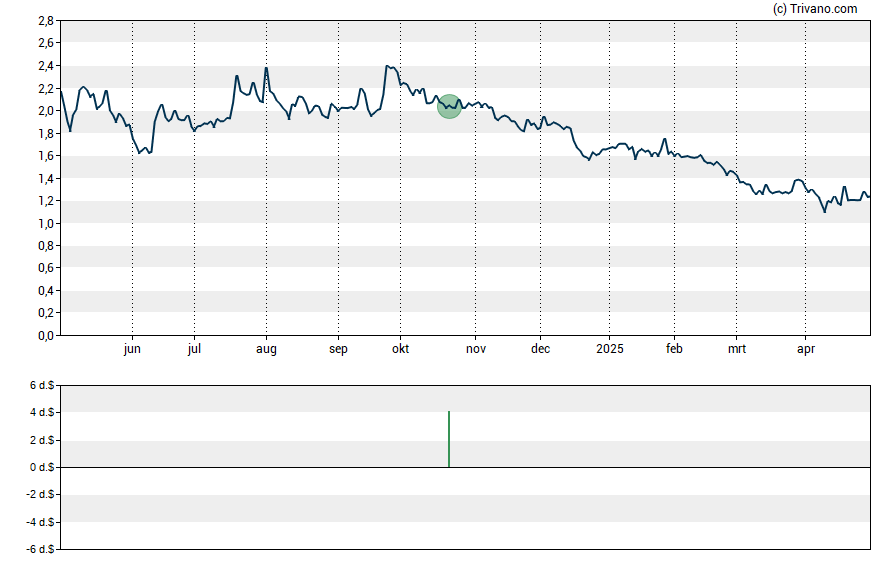
Task: Click the 1,2 price axis value
Action: tap(46, 201)
